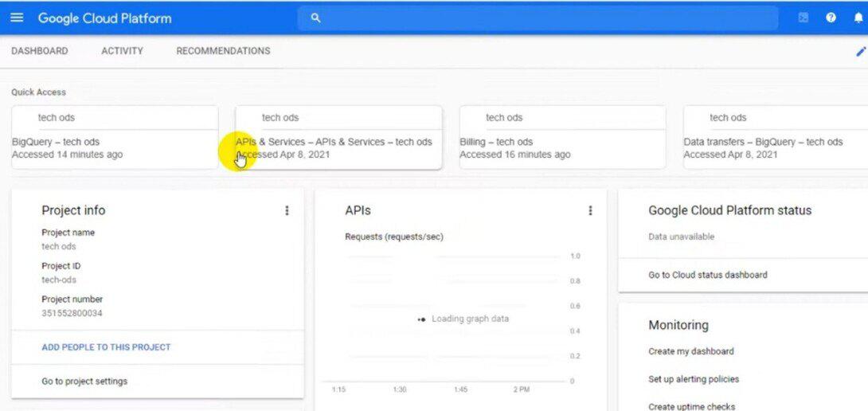Go to project settings link
Screen dimensions: 868x411
pyautogui.click(x=84, y=381)
